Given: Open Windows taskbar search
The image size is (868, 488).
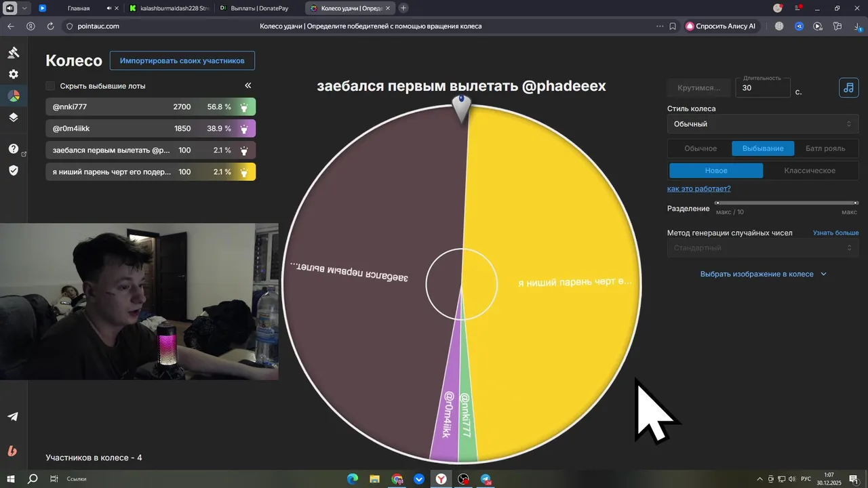Looking at the screenshot, I should point(33,479).
